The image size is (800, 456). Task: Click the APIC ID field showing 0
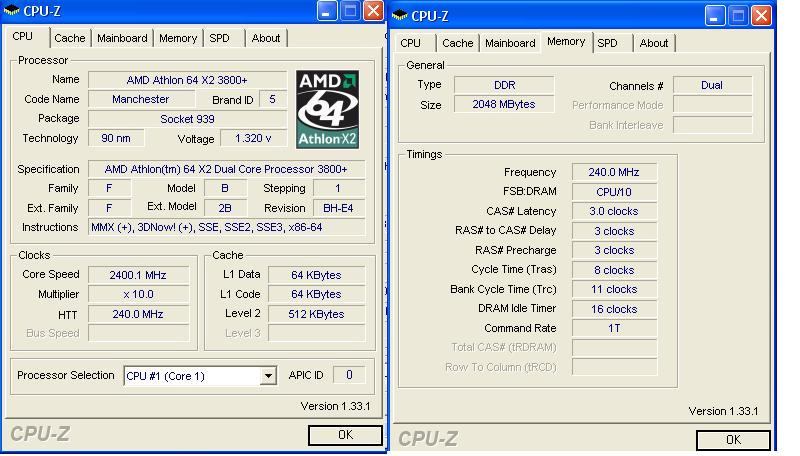pyautogui.click(x=349, y=375)
